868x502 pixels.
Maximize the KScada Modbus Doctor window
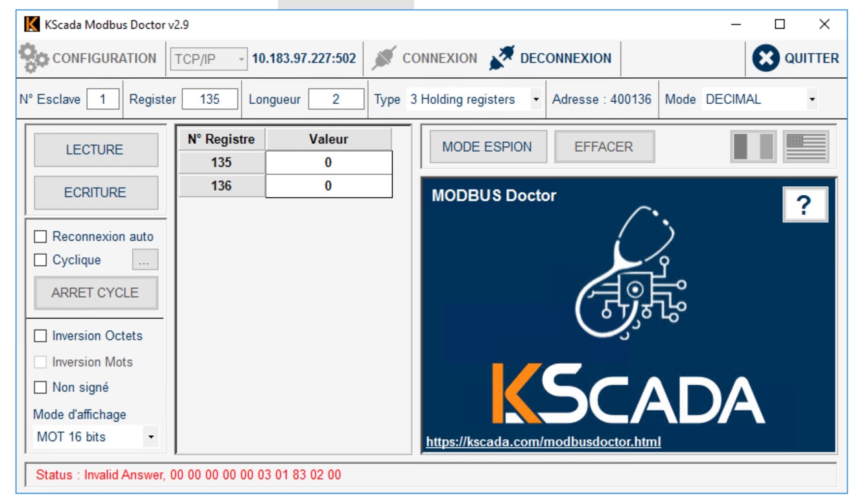tap(780, 25)
